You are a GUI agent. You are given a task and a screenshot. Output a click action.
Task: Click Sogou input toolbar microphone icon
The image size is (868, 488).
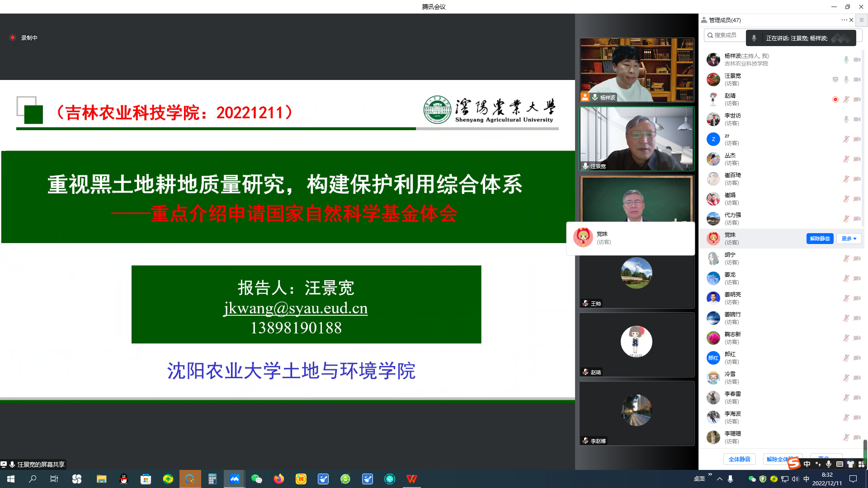[x=828, y=464]
